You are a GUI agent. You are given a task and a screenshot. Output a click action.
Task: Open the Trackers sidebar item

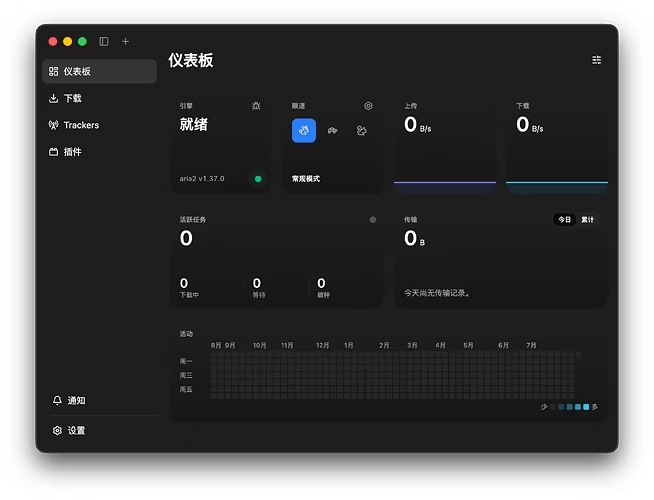(99, 125)
